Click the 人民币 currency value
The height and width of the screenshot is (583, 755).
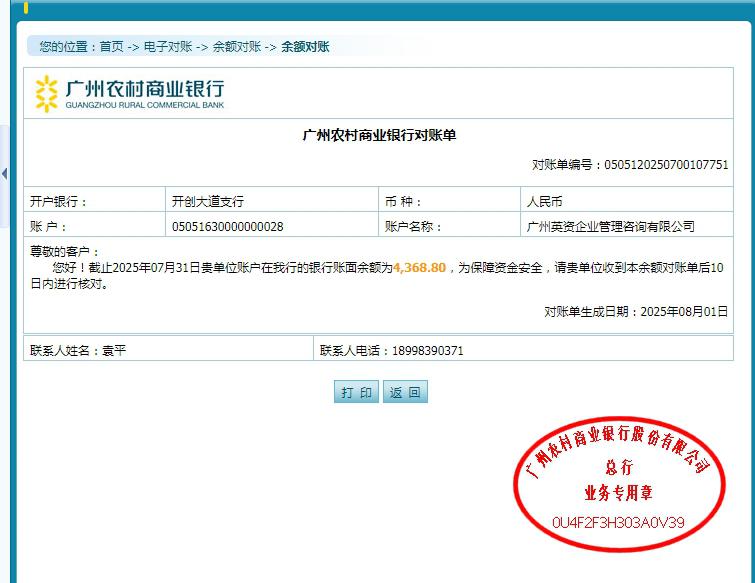(545, 201)
